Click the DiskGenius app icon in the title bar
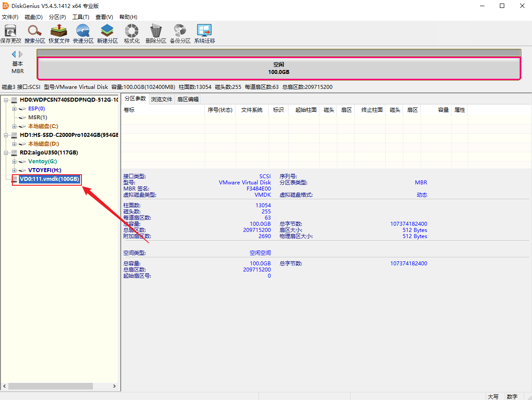Screen dimensions: 532x400 coord(6,6)
